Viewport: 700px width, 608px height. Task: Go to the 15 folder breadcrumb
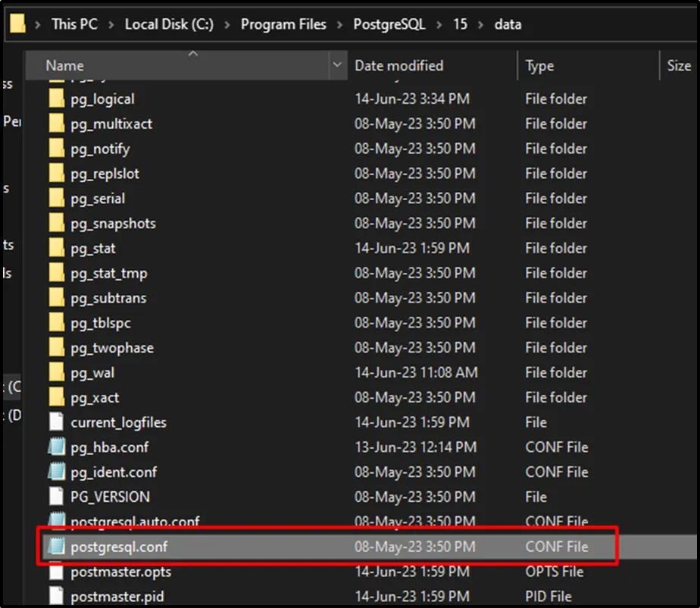460,24
